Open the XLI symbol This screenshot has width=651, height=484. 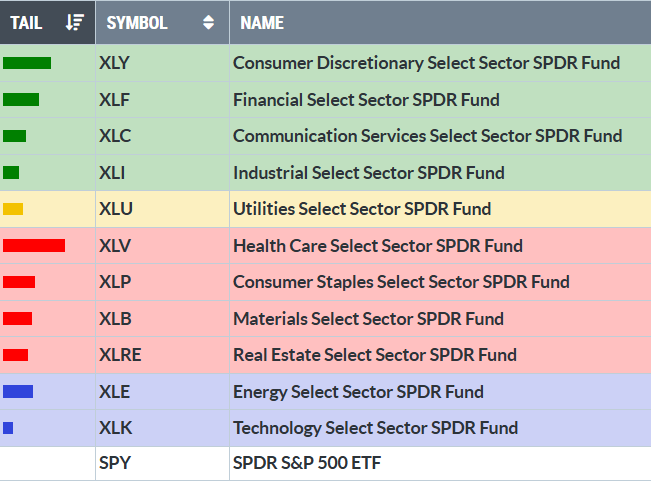point(112,172)
